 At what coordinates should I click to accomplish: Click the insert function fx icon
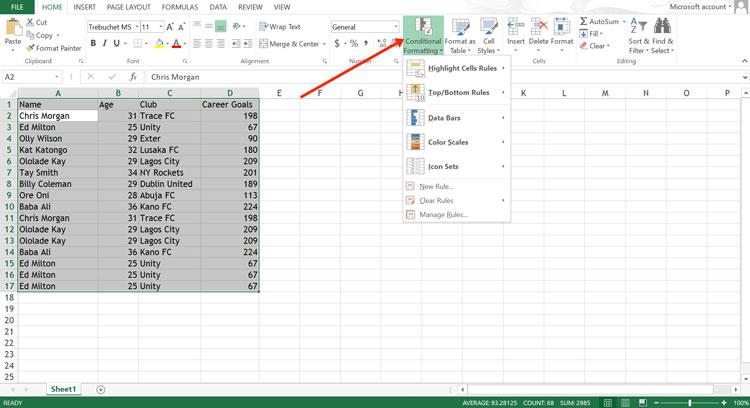[133, 77]
